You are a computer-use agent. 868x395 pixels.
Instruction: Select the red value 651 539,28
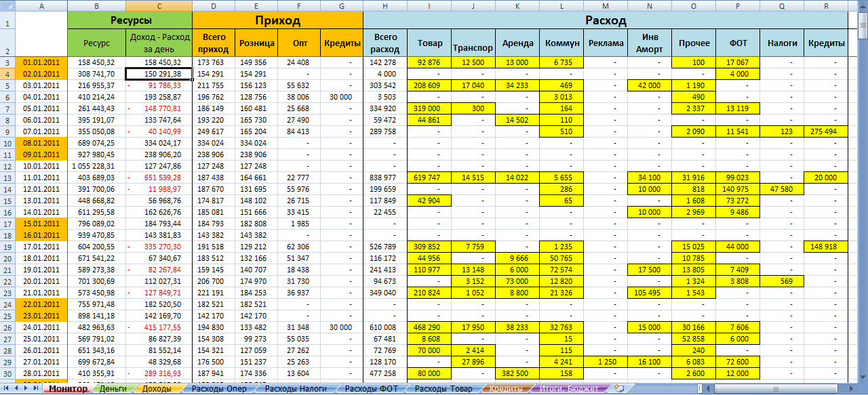(159, 178)
